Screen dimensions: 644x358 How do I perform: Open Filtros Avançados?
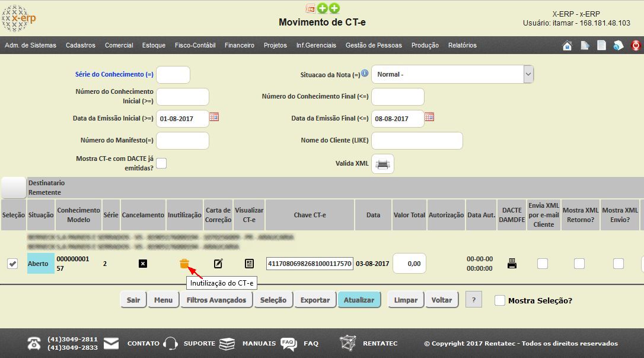point(216,300)
